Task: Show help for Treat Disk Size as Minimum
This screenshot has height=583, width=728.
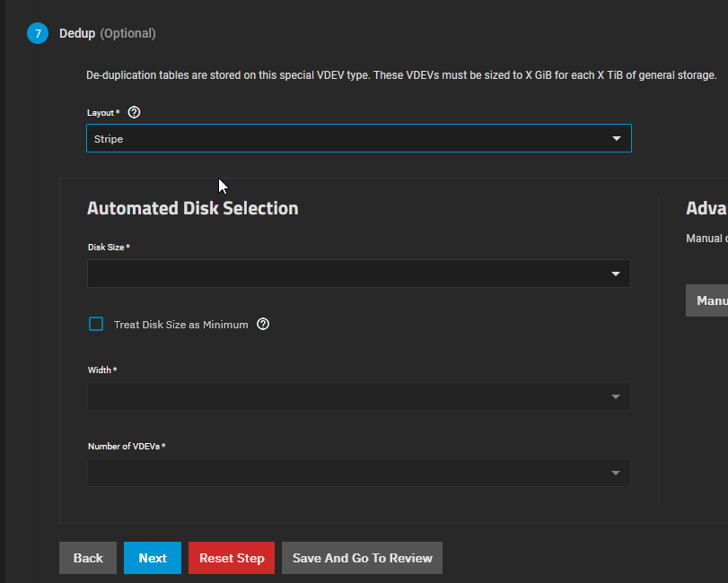Action: click(263, 324)
